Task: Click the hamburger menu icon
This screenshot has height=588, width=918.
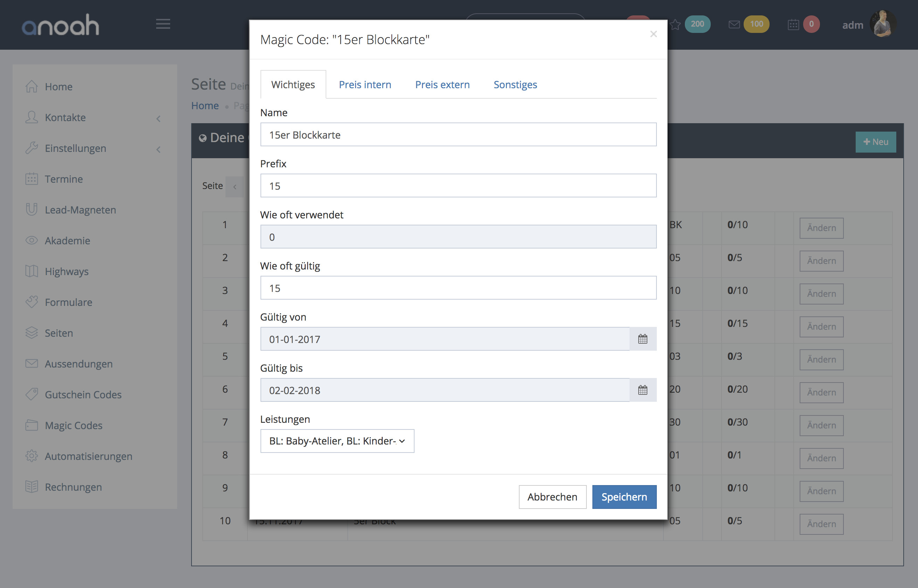Action: click(163, 24)
